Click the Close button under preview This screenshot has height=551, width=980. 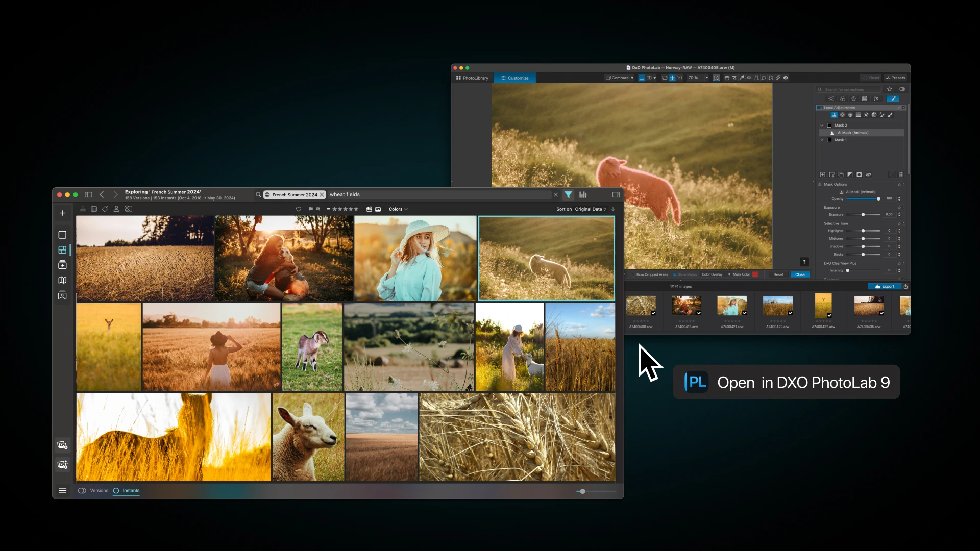click(x=800, y=274)
